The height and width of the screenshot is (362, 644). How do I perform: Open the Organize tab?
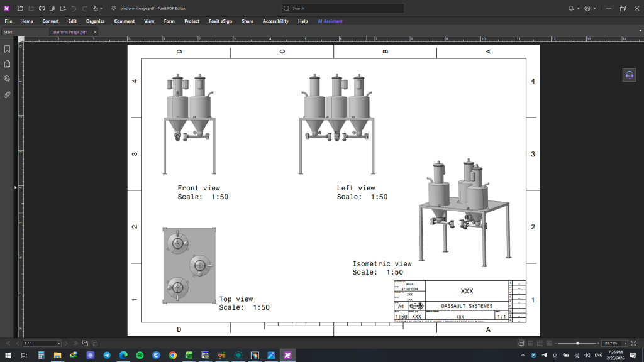(x=96, y=21)
